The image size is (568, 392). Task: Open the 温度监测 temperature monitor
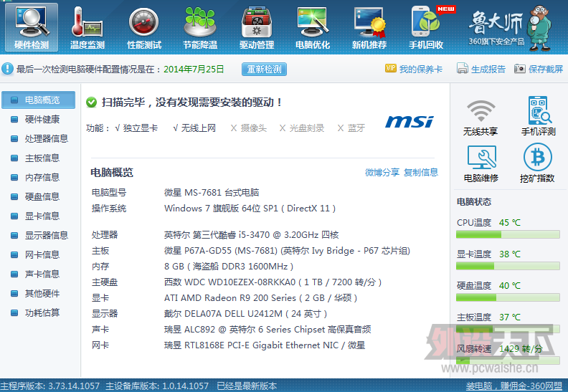[87, 27]
